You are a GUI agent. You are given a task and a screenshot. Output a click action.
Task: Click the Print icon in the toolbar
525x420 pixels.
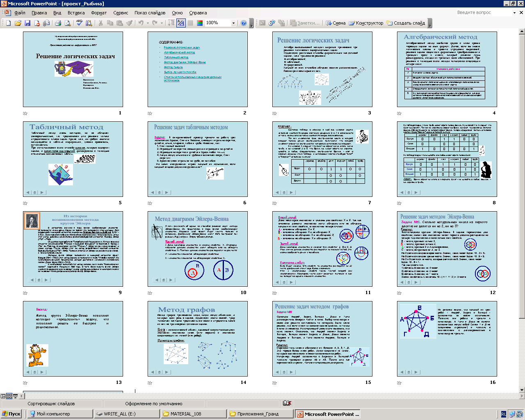pos(58,23)
